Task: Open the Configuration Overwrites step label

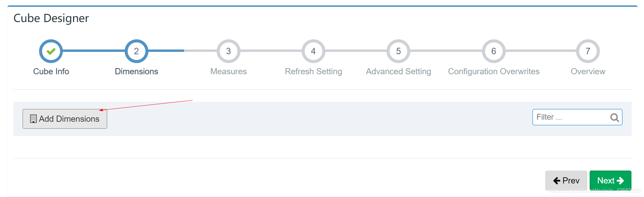Action: [x=494, y=72]
